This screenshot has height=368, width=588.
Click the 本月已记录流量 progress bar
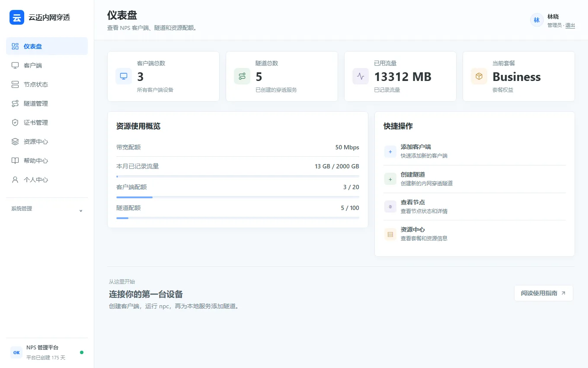tap(238, 176)
